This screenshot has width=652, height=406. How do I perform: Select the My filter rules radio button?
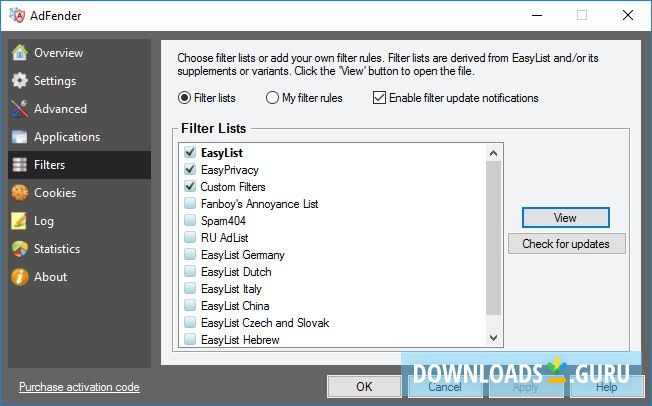click(x=272, y=98)
